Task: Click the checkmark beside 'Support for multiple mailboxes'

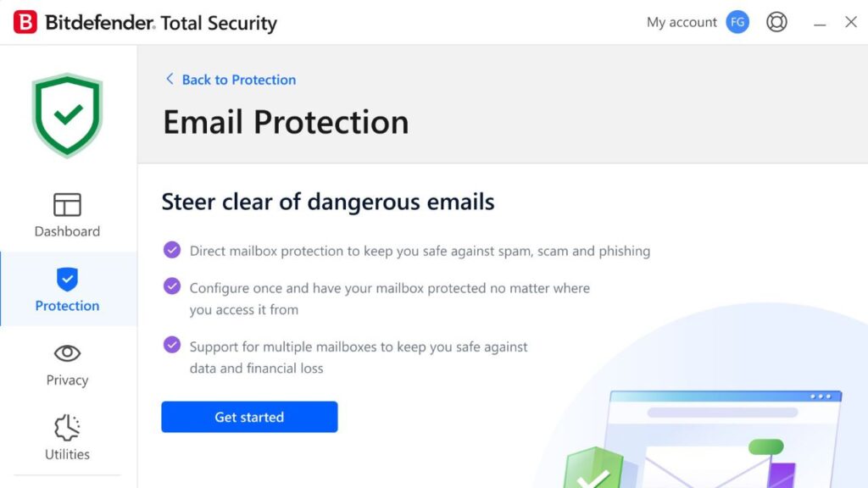Action: (172, 344)
